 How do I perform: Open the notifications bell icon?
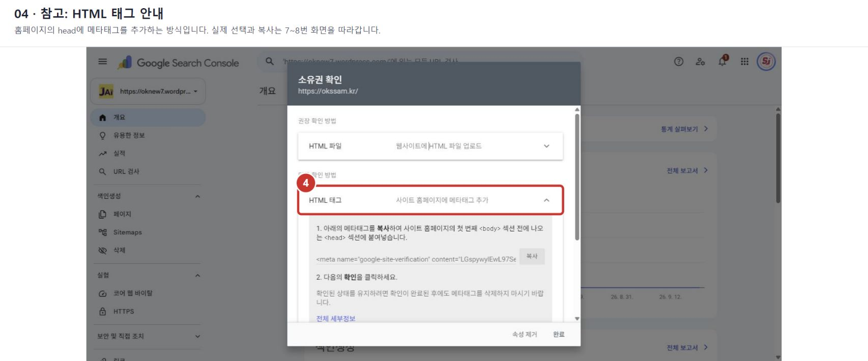[722, 61]
